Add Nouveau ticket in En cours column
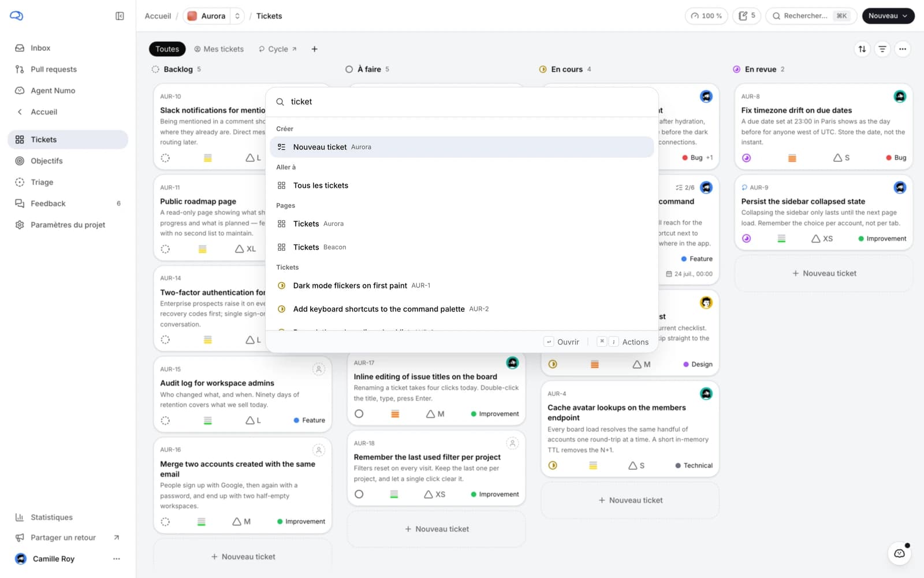This screenshot has width=924, height=578. [x=630, y=501]
